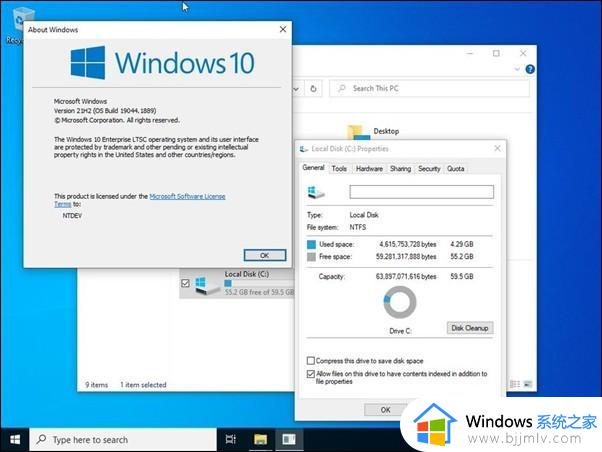The width and height of the screenshot is (602, 452).
Task: Click OK in About Windows dialog
Action: tap(265, 255)
